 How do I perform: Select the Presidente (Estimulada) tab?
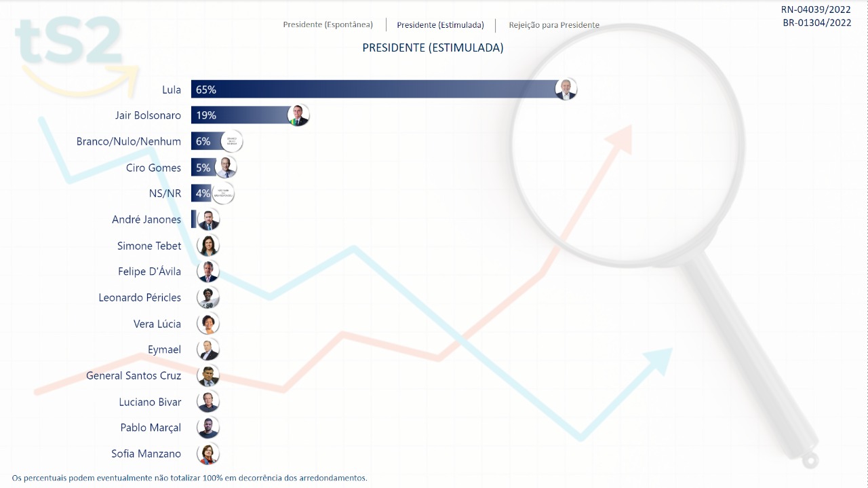[440, 25]
